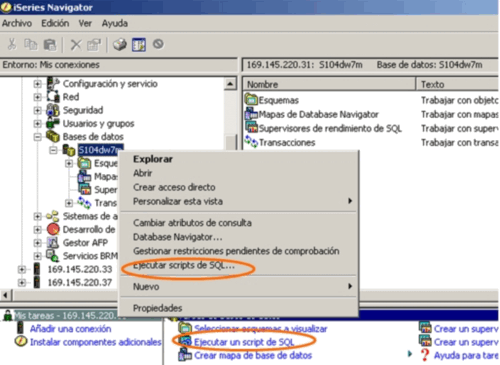
Task: Open the Archivo menu
Action: pos(17,23)
